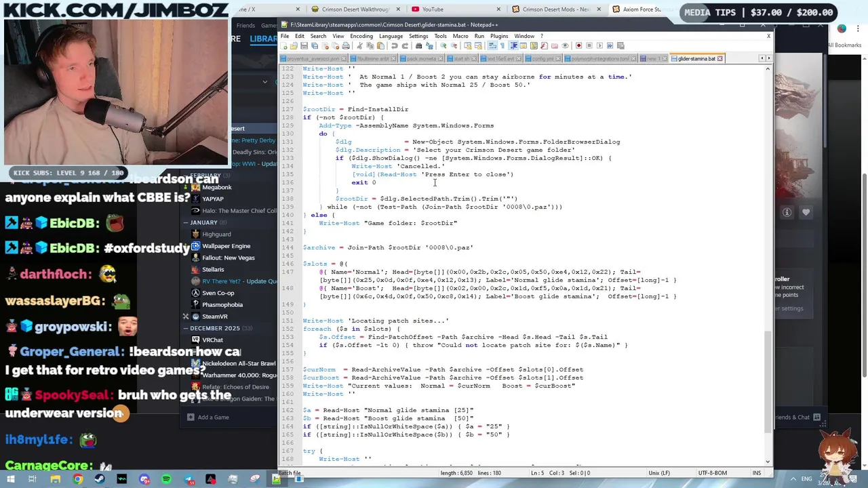The image size is (868, 488).
Task: Switch to the pack.moneta tab
Action: 420,59
